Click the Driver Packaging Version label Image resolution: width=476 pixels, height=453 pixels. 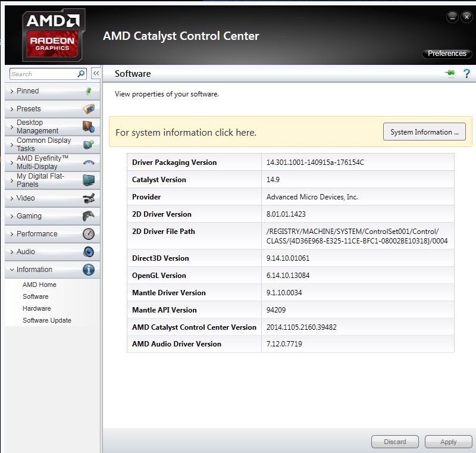click(174, 163)
